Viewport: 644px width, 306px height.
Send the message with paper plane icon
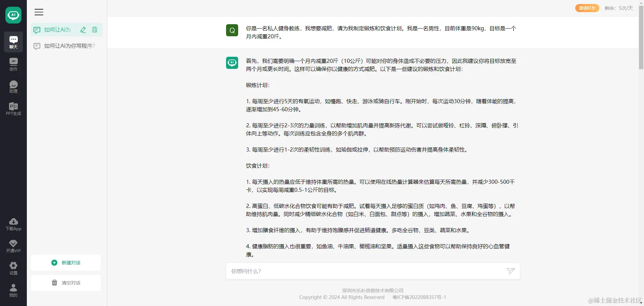511,271
